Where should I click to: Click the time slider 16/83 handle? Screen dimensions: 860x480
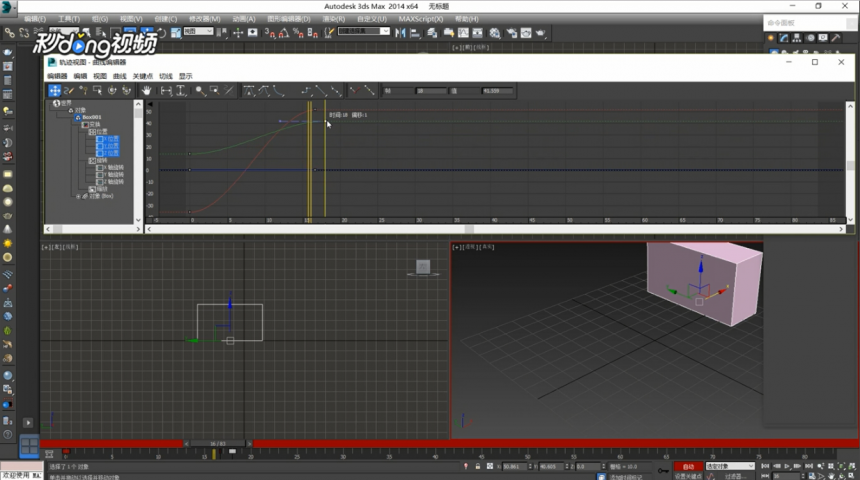tap(218, 443)
